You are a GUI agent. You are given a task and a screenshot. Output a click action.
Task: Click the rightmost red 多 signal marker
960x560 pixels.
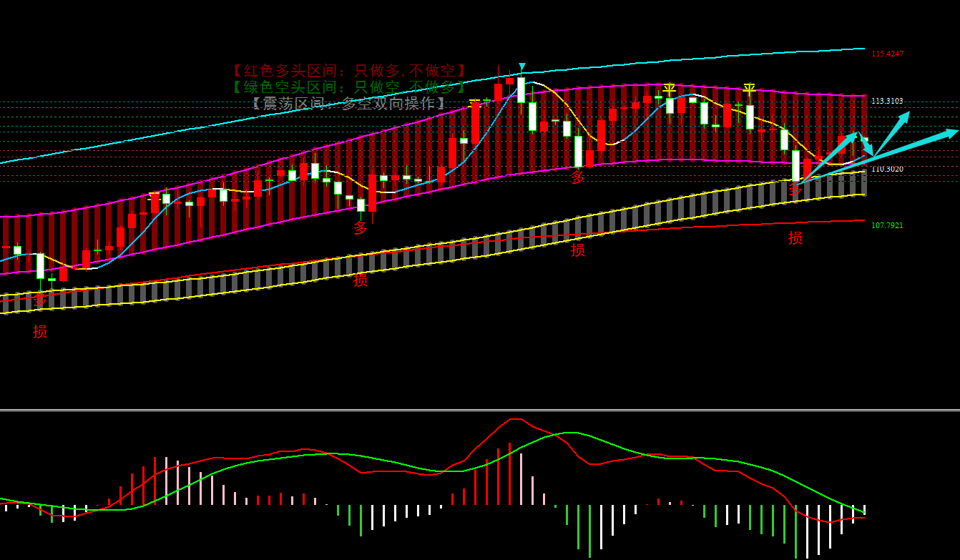click(795, 190)
